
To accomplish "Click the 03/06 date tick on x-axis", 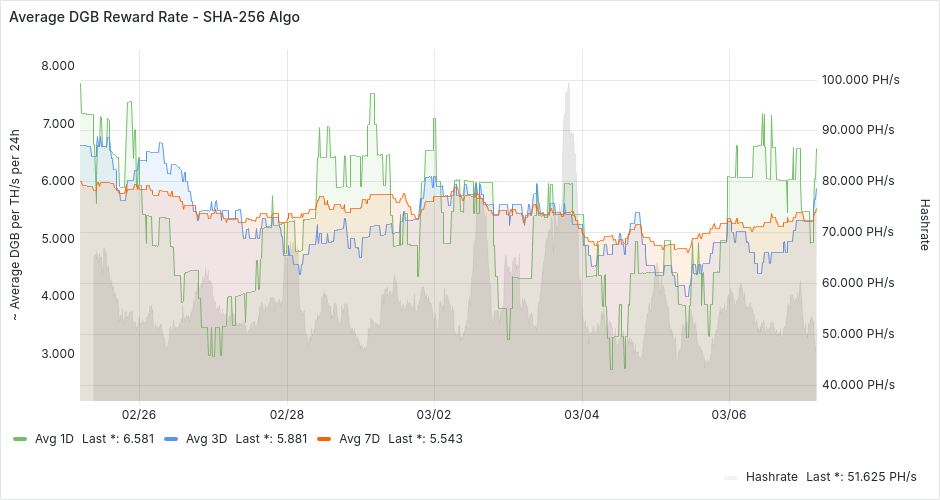I will [x=728, y=414].
